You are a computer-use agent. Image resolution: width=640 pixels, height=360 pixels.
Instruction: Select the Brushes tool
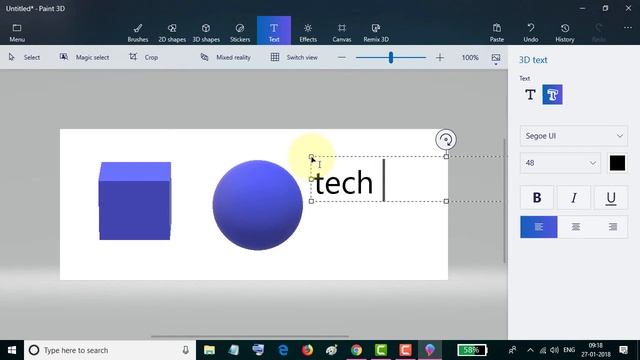click(x=138, y=33)
